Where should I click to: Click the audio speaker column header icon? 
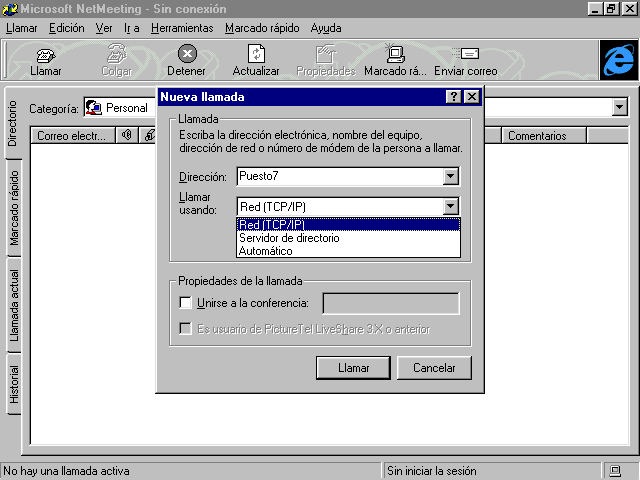click(x=127, y=135)
